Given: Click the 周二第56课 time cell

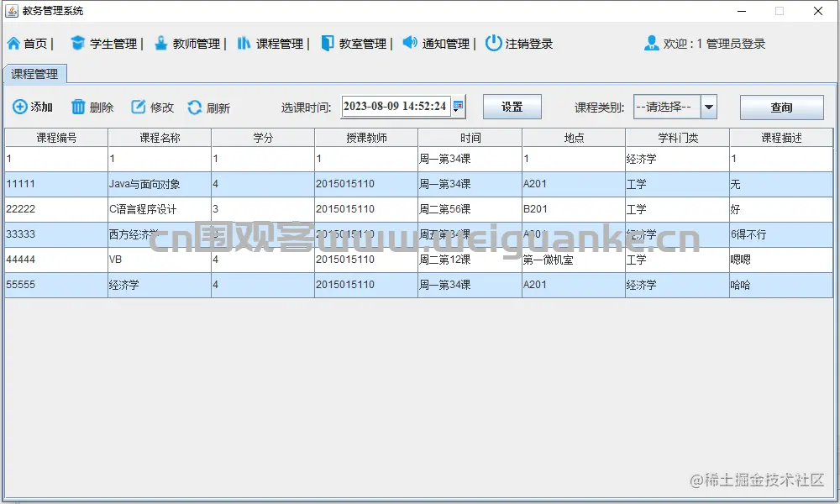Looking at the screenshot, I should click(470, 209).
